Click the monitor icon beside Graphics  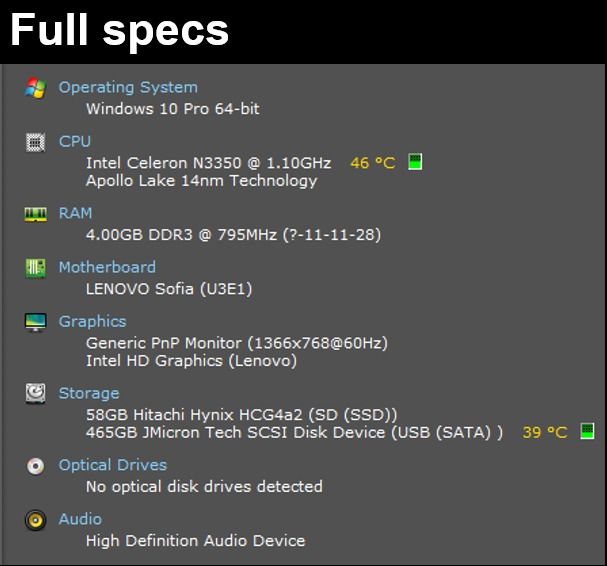tap(35, 322)
